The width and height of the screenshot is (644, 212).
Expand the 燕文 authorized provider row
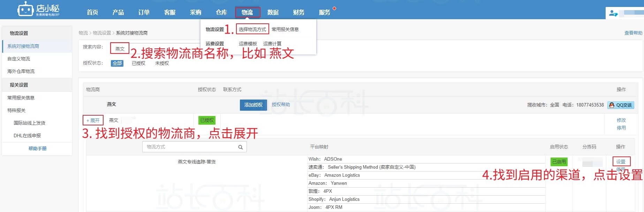(93, 120)
